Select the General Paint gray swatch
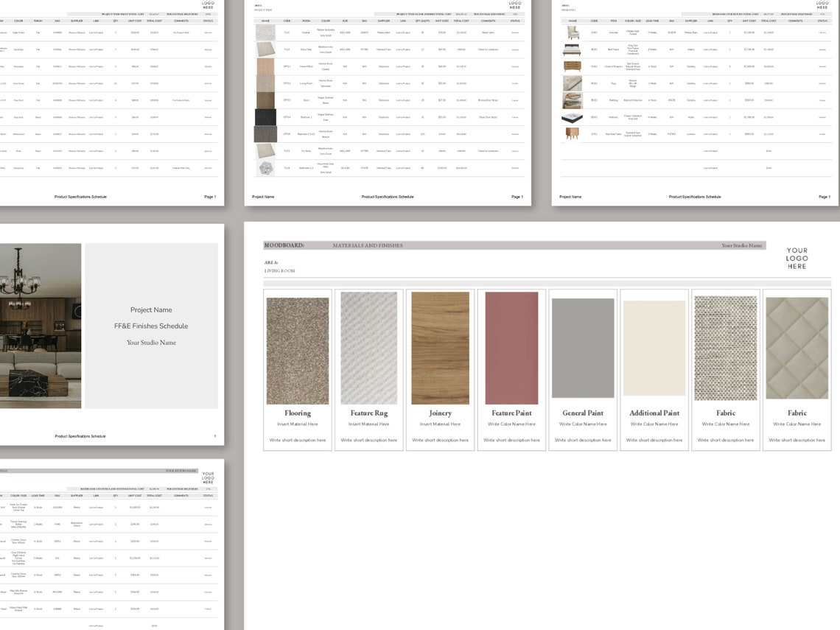Screen dimensions: 840x630 click(x=583, y=345)
